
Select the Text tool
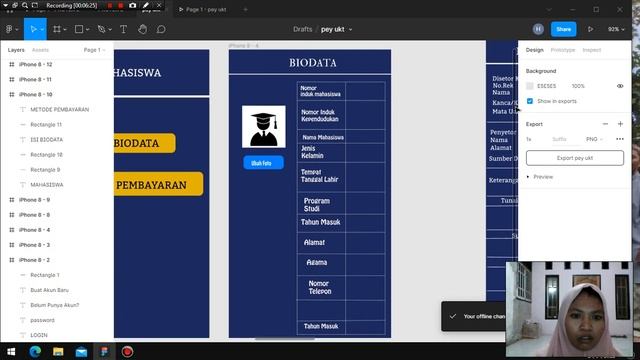(x=123, y=29)
